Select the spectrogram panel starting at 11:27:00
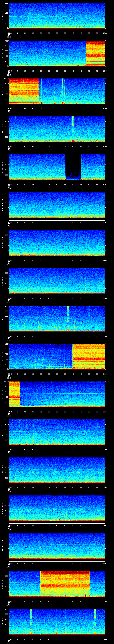 coord(57,508)
